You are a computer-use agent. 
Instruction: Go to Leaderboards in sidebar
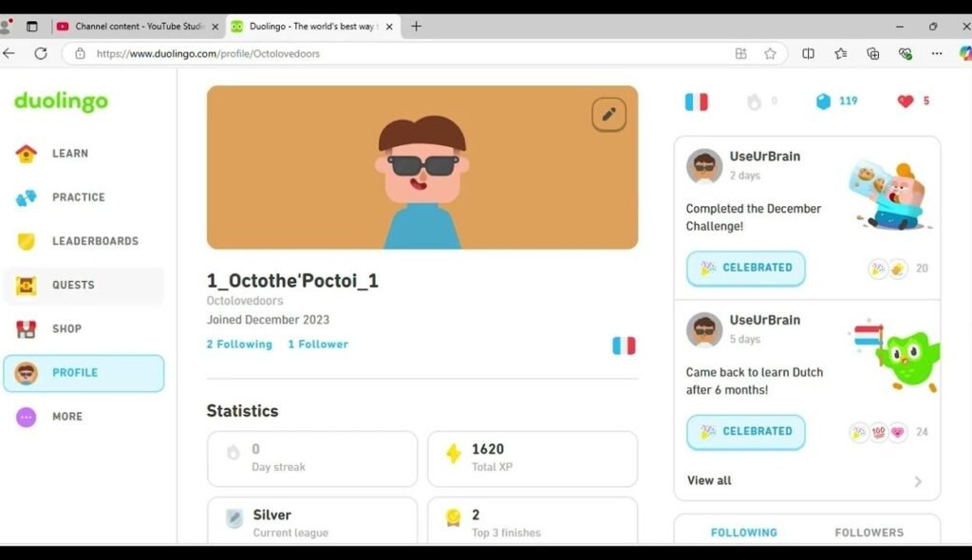(94, 241)
